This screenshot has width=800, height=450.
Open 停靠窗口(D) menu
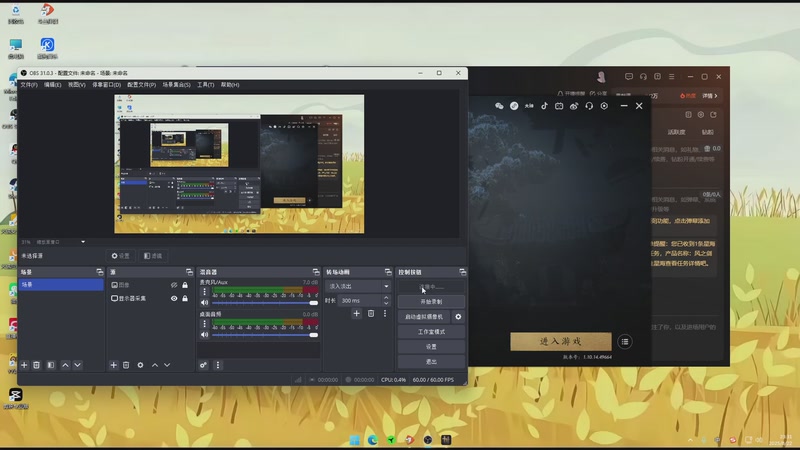coord(106,85)
